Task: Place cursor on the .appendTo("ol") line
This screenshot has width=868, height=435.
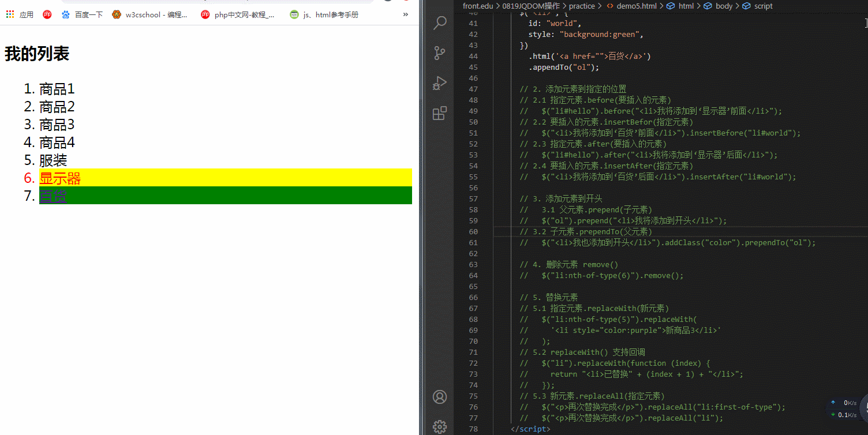Action: tap(564, 67)
